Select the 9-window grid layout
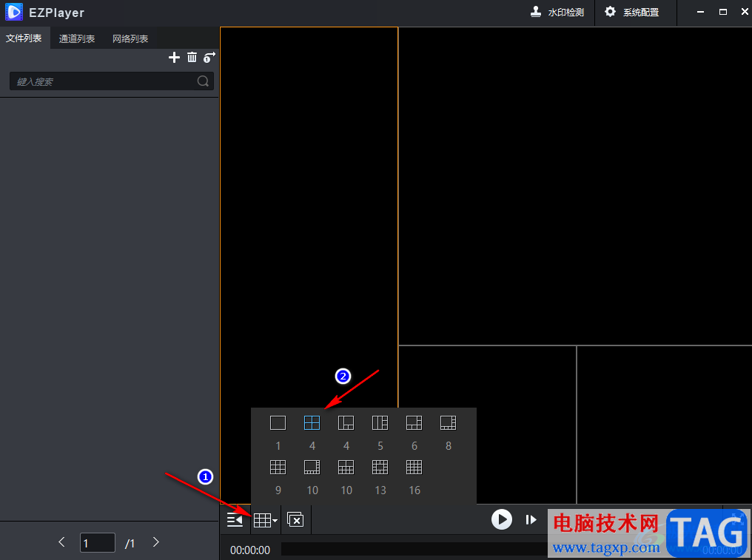This screenshot has width=752, height=560. (x=278, y=468)
